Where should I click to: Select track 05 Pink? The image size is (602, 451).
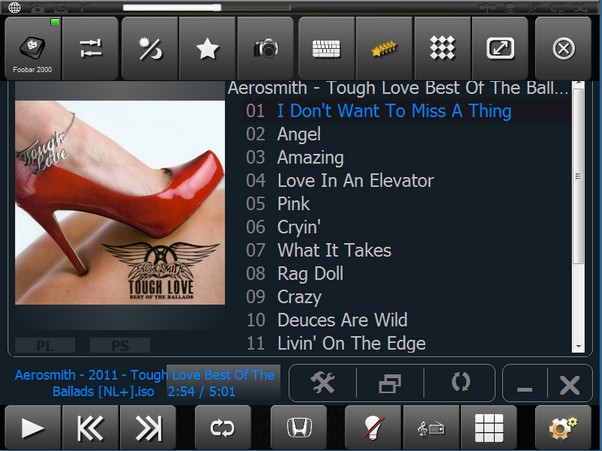click(x=407, y=204)
